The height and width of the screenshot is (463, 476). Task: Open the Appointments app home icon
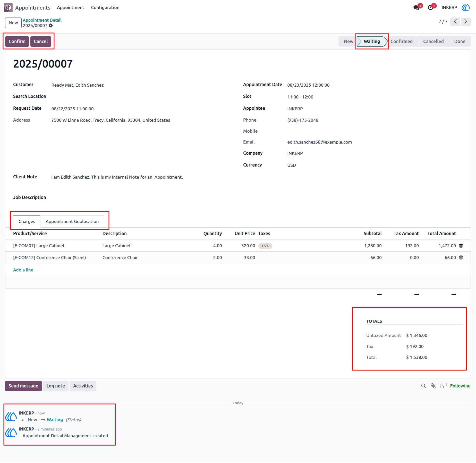[x=8, y=7]
